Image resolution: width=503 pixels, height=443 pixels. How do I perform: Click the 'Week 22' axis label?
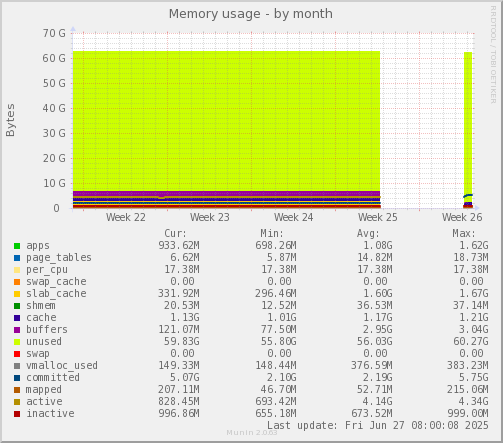[x=126, y=218]
